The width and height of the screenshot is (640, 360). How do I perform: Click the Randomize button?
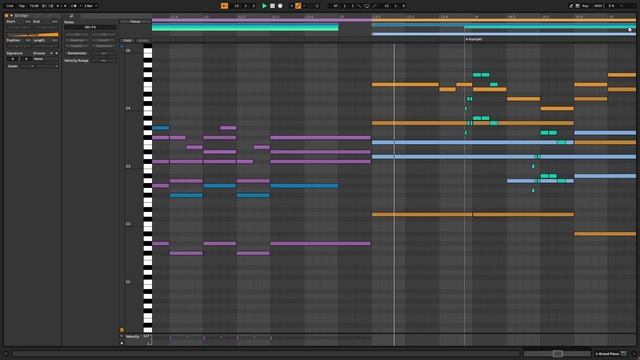click(77, 53)
